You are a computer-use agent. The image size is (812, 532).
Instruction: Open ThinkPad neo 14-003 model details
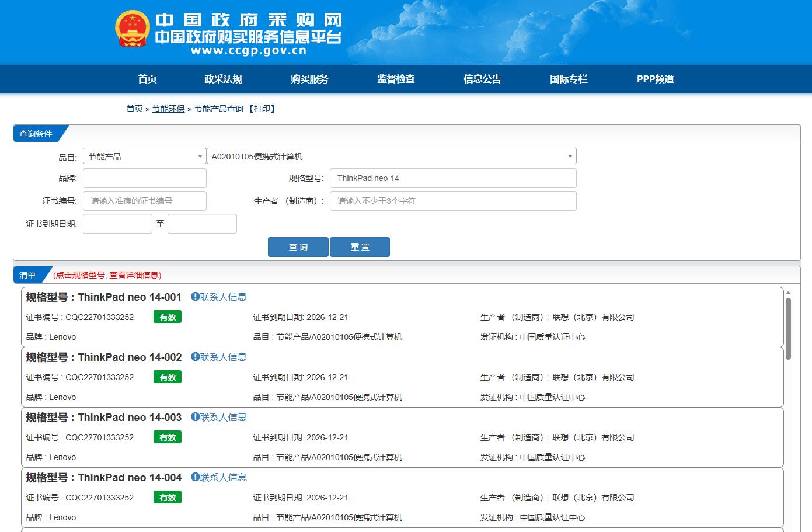coord(130,418)
